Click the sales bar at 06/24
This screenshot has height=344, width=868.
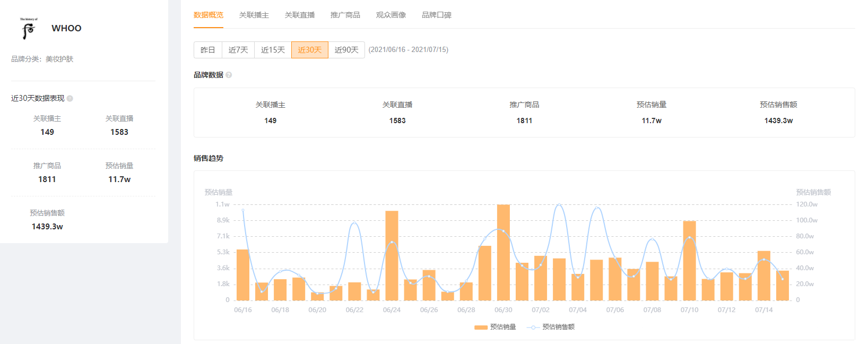pyautogui.click(x=392, y=256)
